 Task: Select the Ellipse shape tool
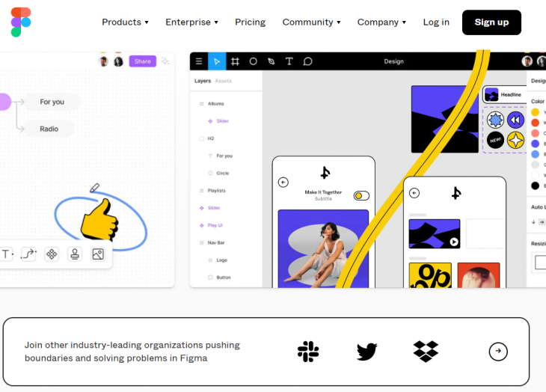253,61
